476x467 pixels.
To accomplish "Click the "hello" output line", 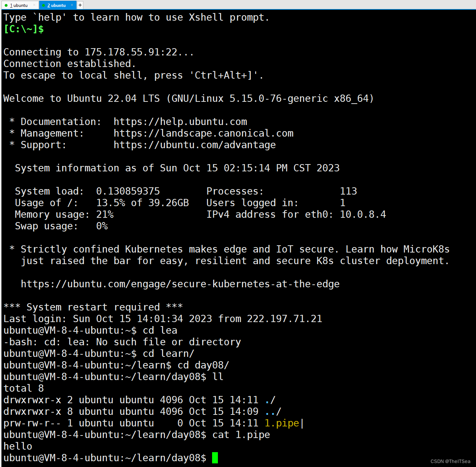I will click(18, 446).
